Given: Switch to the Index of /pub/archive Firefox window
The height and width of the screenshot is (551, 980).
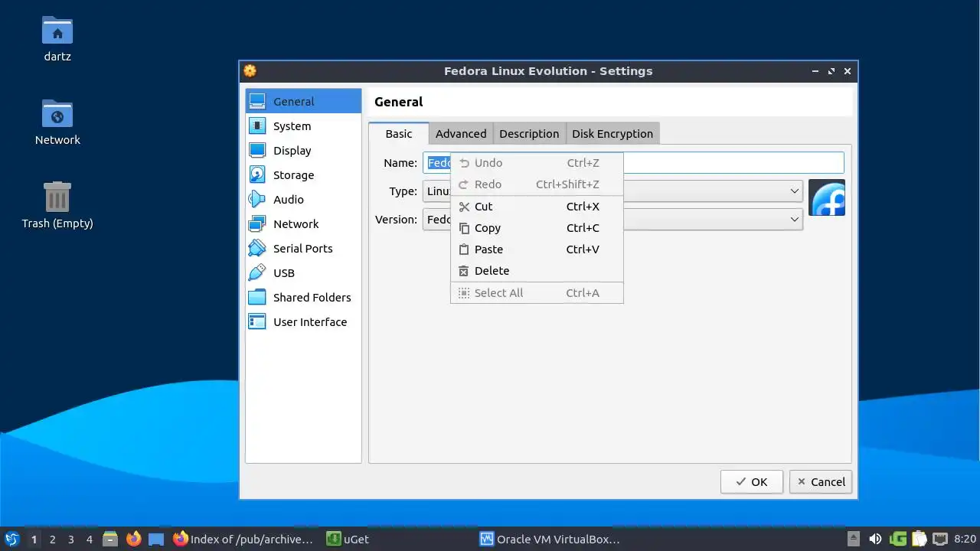Looking at the screenshot, I should [243, 539].
